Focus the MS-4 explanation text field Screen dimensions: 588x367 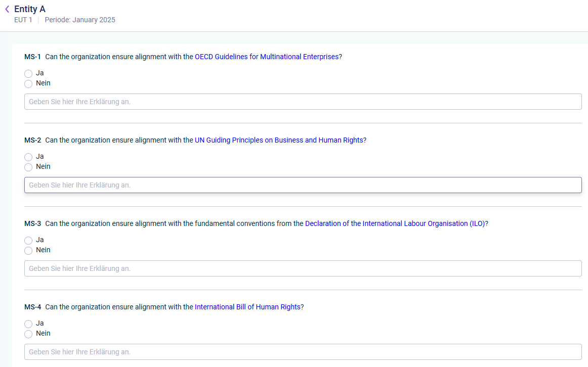pos(303,352)
